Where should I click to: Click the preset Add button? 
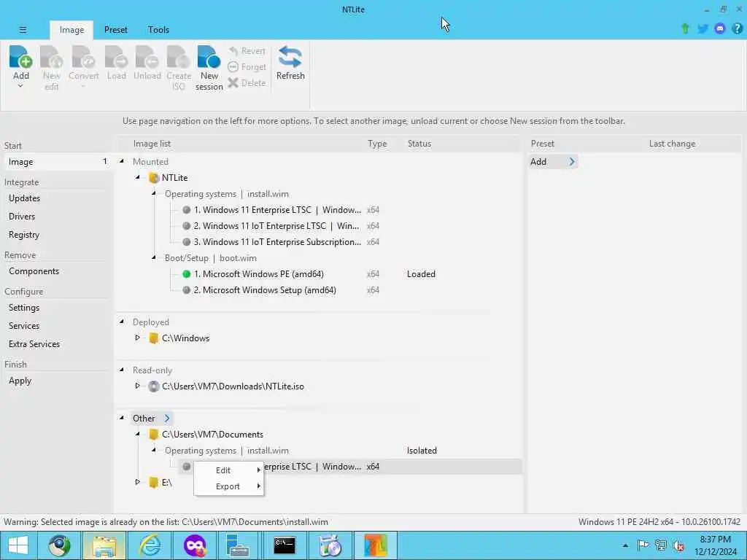point(553,161)
